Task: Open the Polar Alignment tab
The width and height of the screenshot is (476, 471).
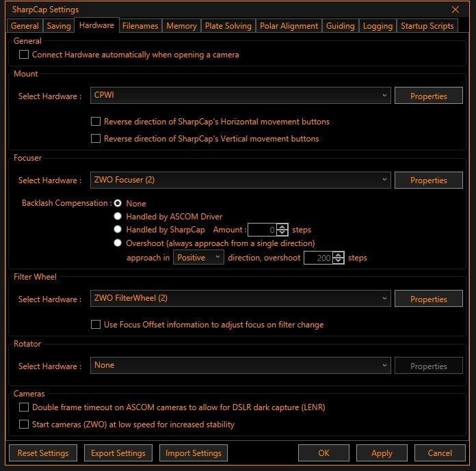Action: click(x=289, y=26)
